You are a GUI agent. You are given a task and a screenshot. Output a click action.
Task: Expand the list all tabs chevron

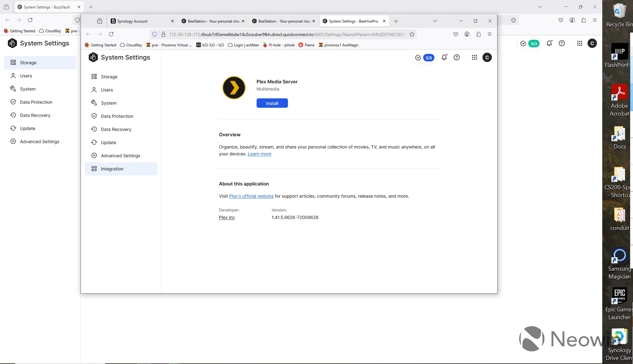[x=435, y=21]
